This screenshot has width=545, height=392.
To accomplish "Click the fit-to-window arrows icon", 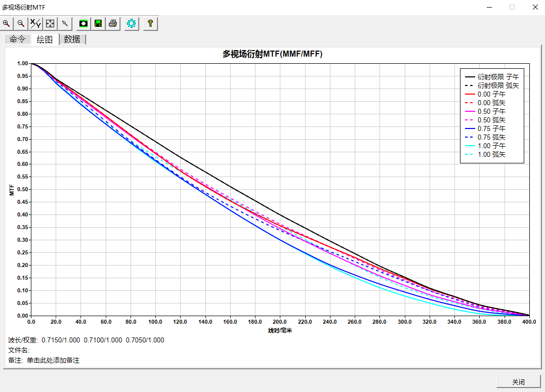I will (50, 24).
